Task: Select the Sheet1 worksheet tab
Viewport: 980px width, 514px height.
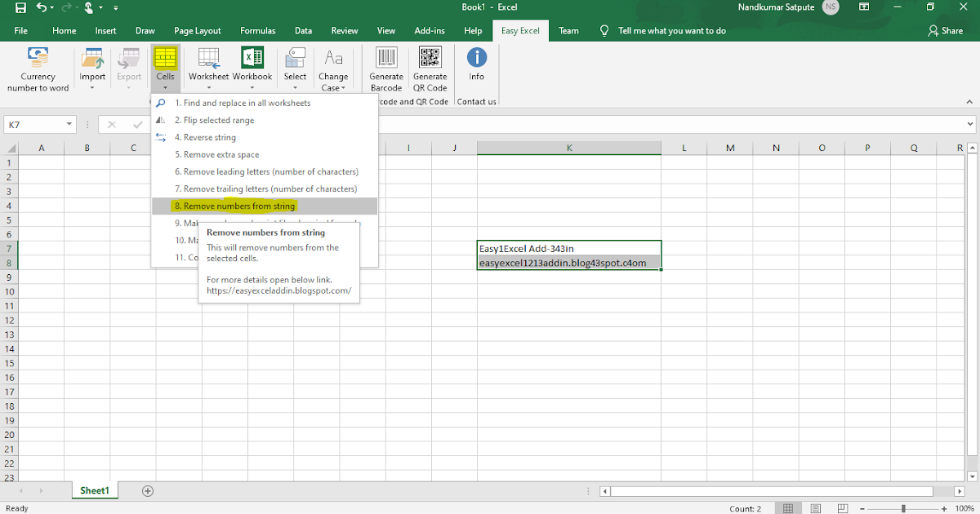Action: (x=94, y=490)
